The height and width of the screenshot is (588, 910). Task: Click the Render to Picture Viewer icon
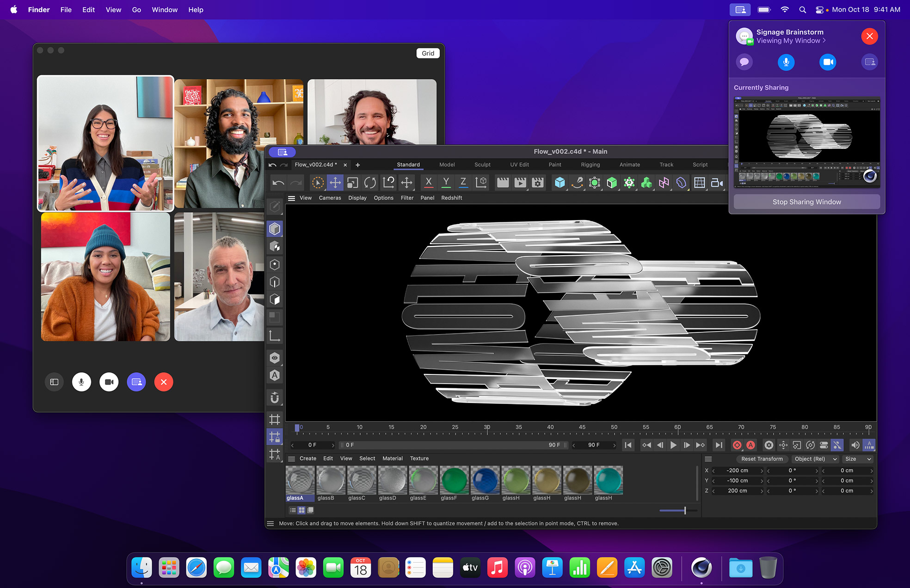click(520, 183)
